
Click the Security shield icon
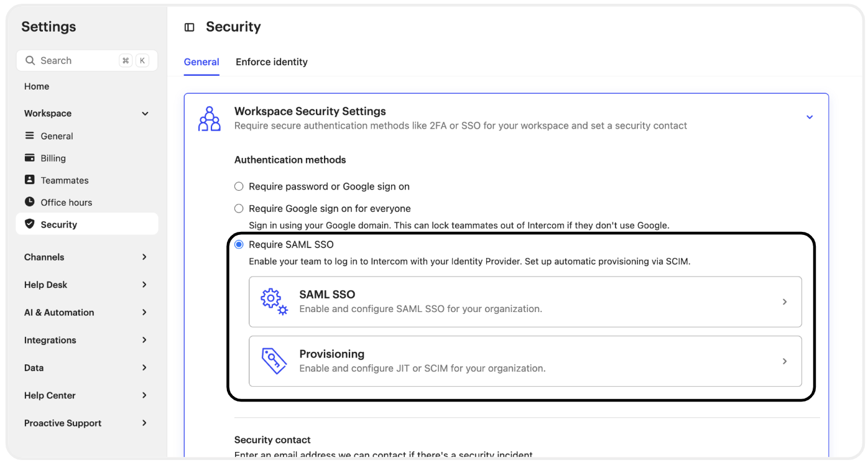29,224
